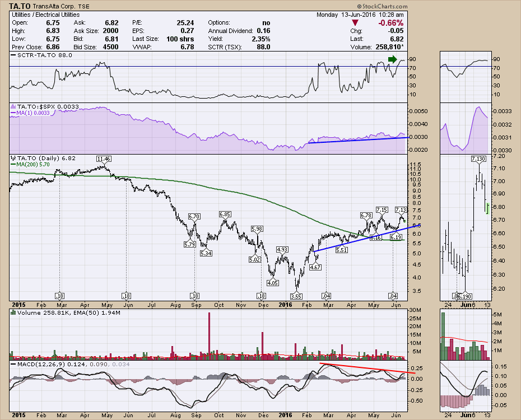The width and height of the screenshot is (521, 420).
Task: Click the P/E value 25.24
Action: pyautogui.click(x=185, y=22)
